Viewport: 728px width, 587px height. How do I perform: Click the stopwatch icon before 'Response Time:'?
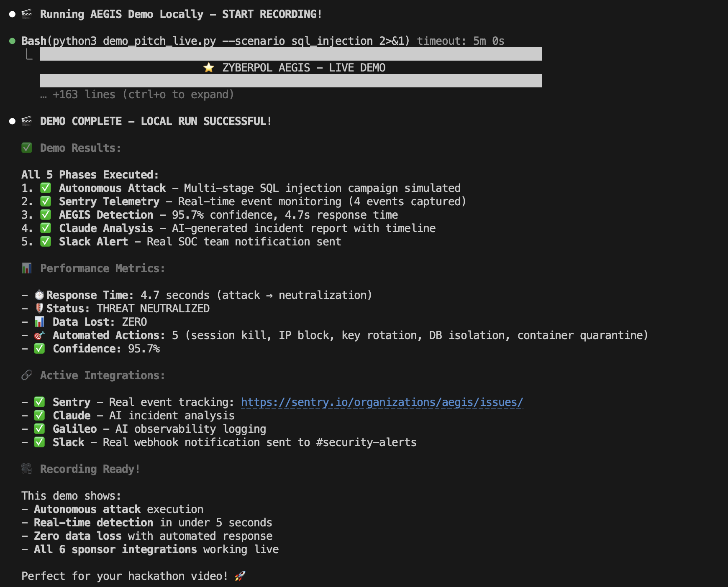click(x=39, y=295)
